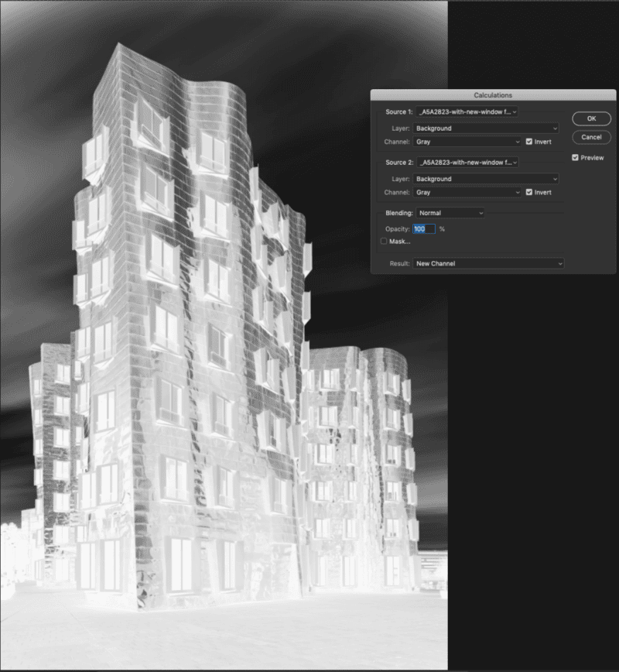Screen dimensions: 619x672
Task: Open the Result dropdown showing New Channel
Action: pos(487,264)
